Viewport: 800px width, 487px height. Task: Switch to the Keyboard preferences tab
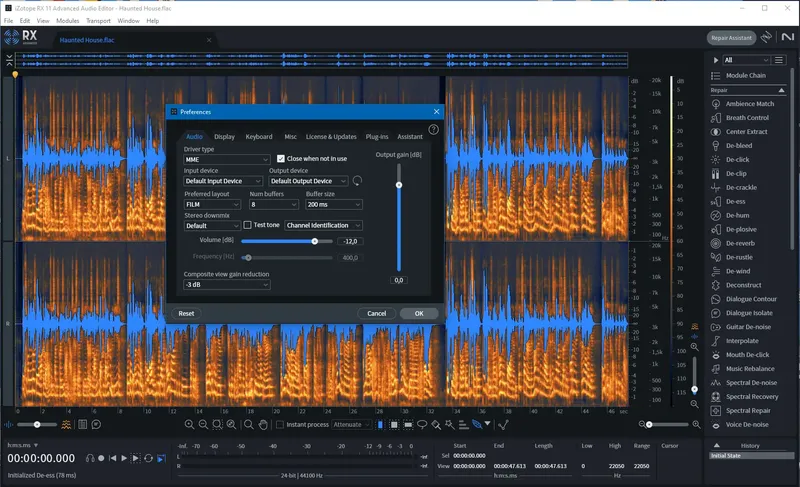(259, 136)
